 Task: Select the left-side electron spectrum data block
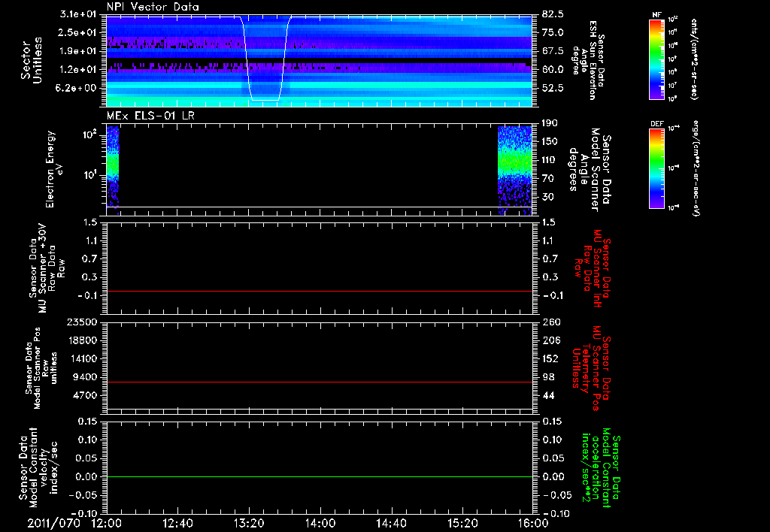(x=113, y=165)
